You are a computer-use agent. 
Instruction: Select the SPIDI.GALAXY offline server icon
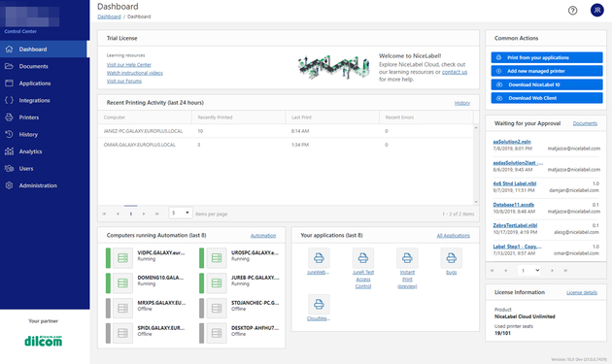point(122,333)
